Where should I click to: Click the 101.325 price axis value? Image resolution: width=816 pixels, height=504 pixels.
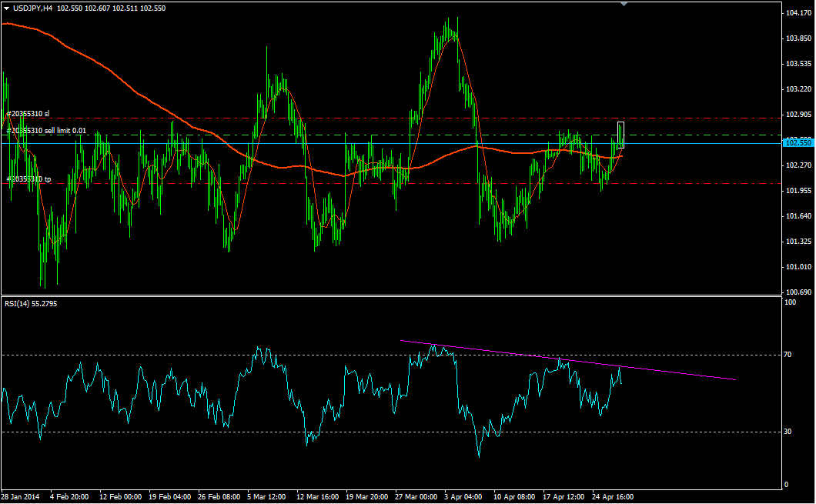pos(799,242)
